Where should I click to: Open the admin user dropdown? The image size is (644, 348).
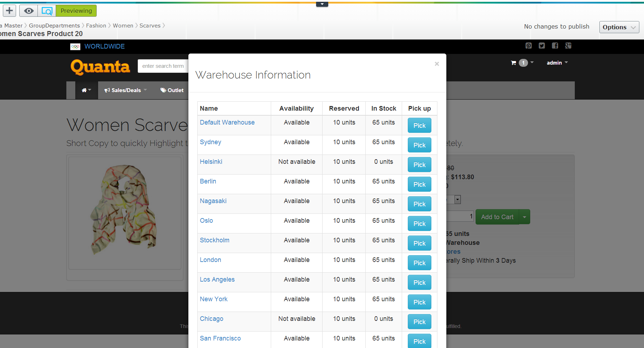[557, 63]
